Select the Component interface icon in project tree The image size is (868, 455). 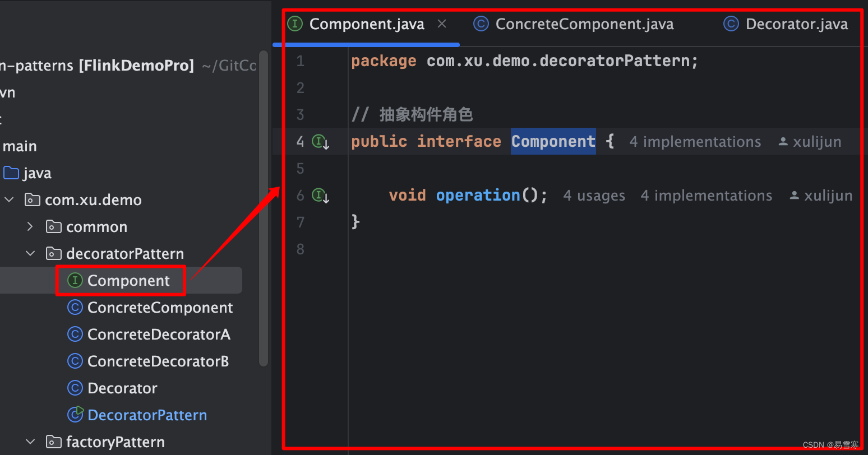pos(75,280)
